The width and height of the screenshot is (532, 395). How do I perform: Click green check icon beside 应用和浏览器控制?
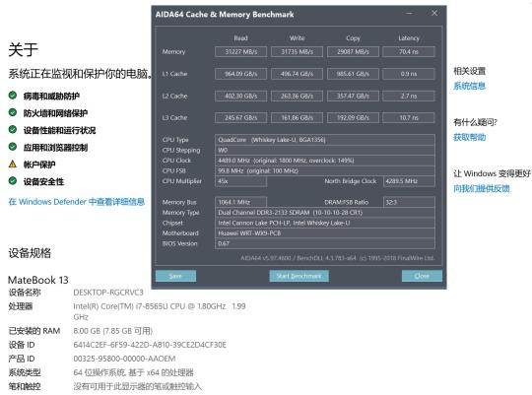click(13, 147)
